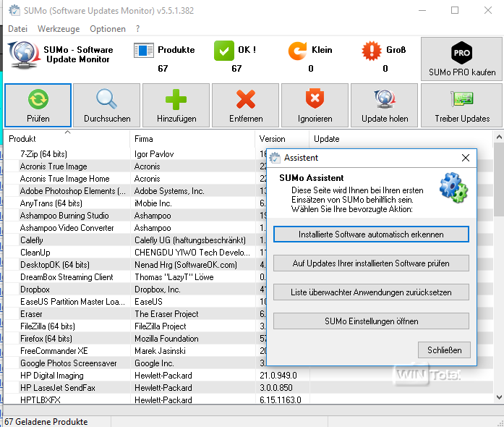Click the Durchsuchen magnifier icon
This screenshot has height=427, width=504.
pos(107,99)
